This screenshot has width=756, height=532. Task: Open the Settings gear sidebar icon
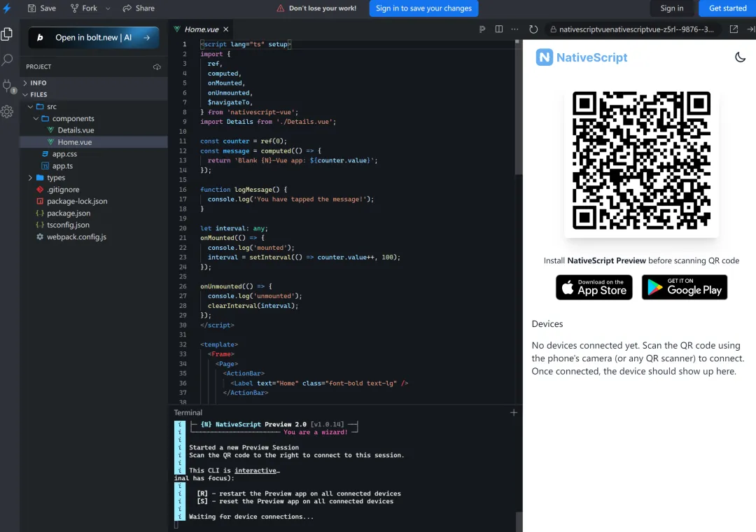coord(7,112)
